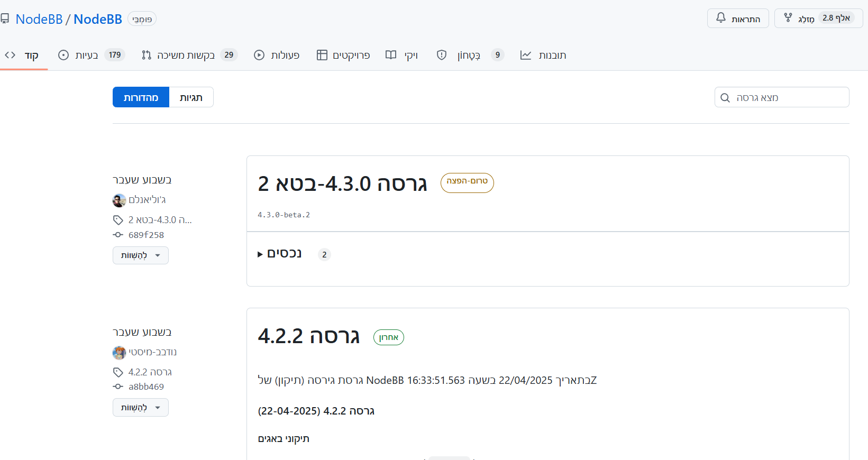Select the תגיות tags button
The width and height of the screenshot is (868, 460).
[191, 97]
